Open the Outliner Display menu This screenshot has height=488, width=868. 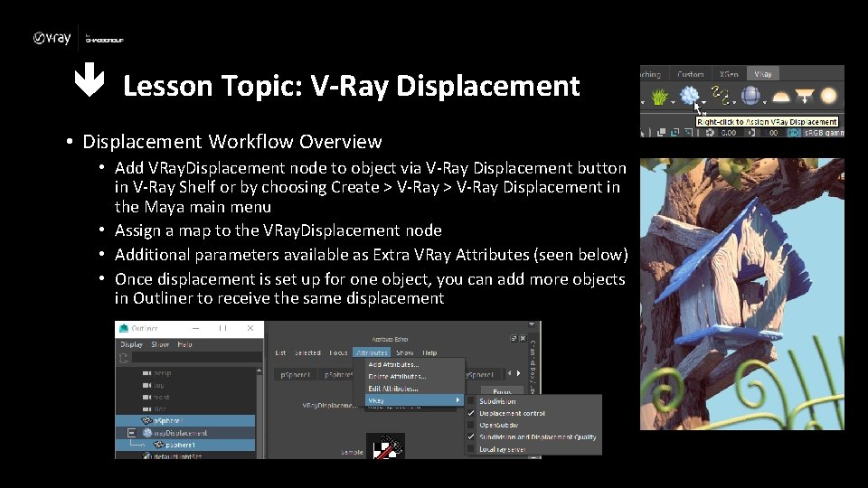point(132,344)
